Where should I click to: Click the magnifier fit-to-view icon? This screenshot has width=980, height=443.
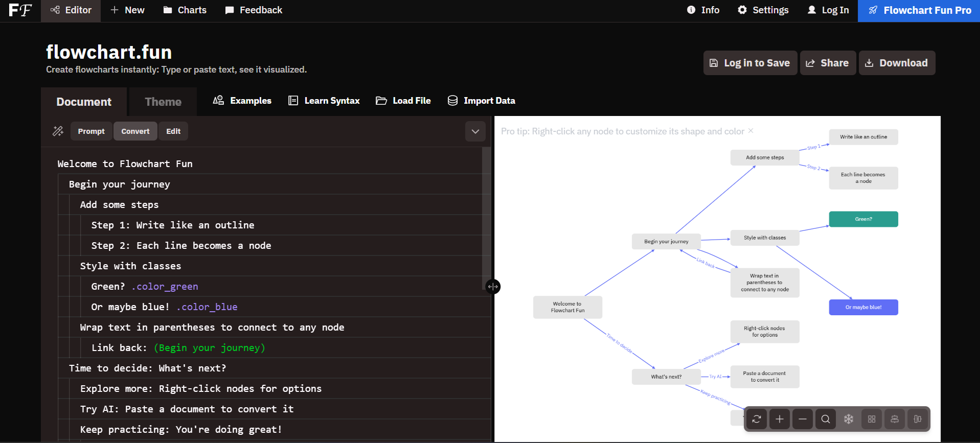tap(826, 419)
